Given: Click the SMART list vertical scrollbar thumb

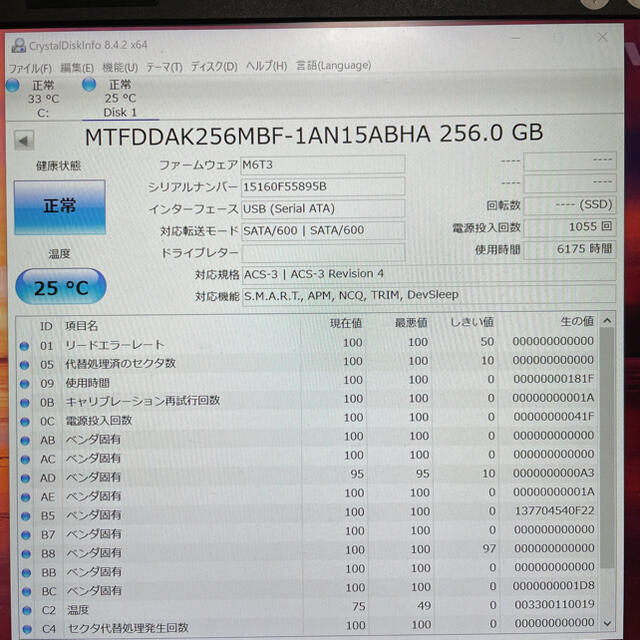Looking at the screenshot, I should 607,448.
